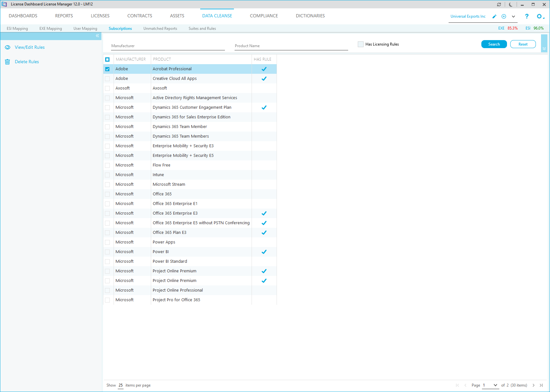Click the Manufacturer filter input field
Screen dimensions: 550x392
tap(168, 46)
